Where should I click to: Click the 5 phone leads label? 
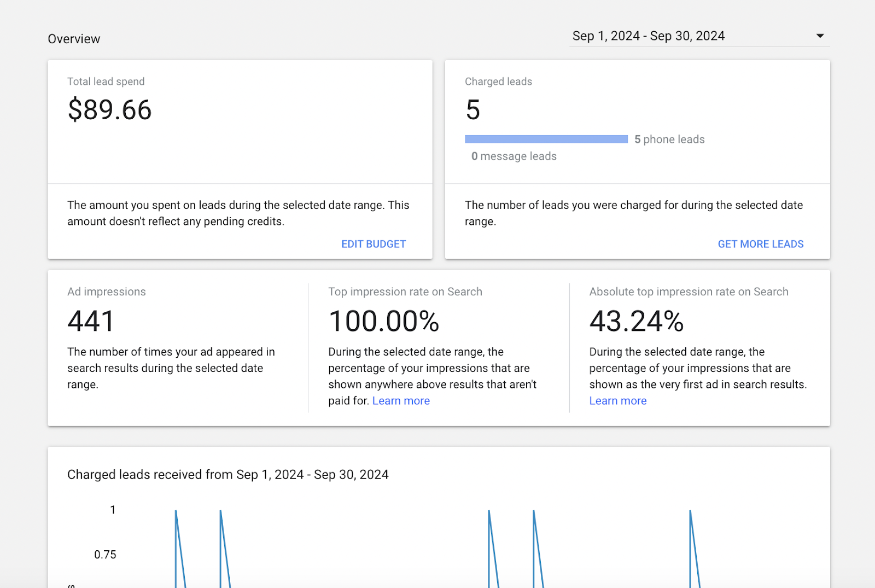pos(669,139)
